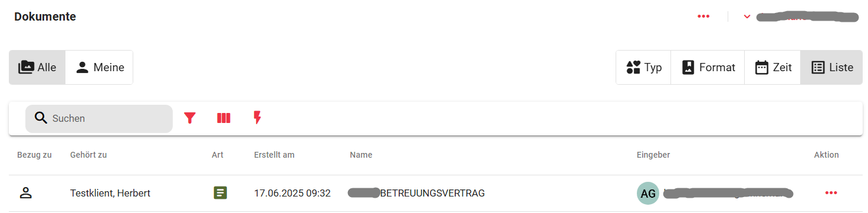Screen dimensions: 868x213
Task: Open the red column layout icon
Action: (223, 118)
